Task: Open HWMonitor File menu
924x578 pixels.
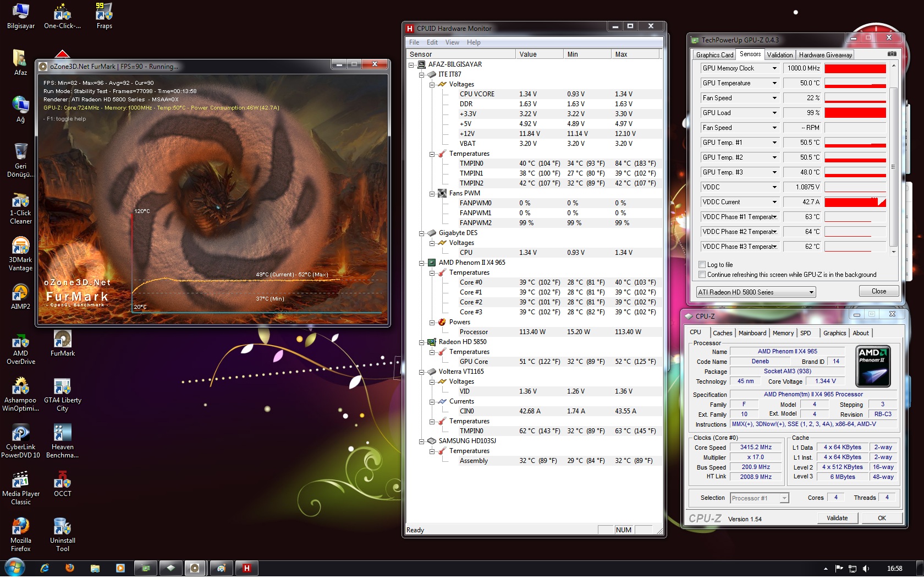Action: (414, 42)
